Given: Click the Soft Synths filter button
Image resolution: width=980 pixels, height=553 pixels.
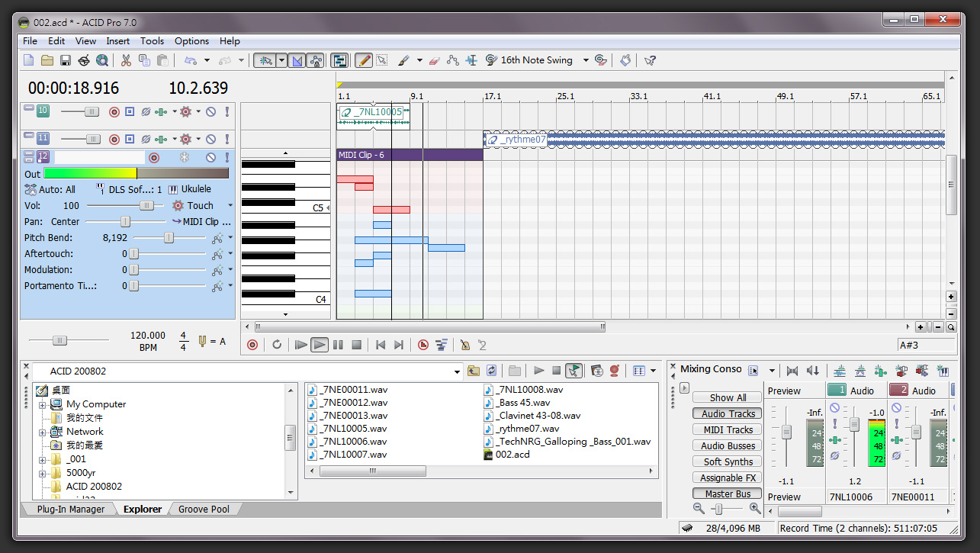Looking at the screenshot, I should tap(728, 461).
